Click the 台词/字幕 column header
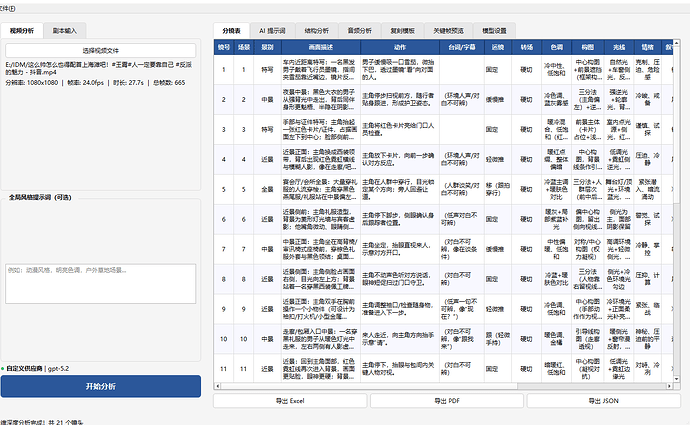Image resolution: width=690 pixels, height=425 pixels. pyautogui.click(x=462, y=47)
